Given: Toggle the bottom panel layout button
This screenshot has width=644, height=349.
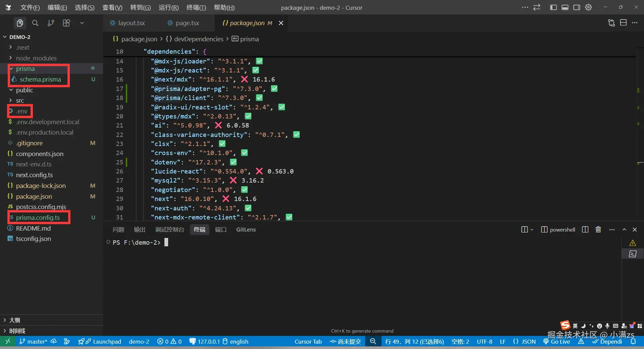Looking at the screenshot, I should pyautogui.click(x=565, y=7).
